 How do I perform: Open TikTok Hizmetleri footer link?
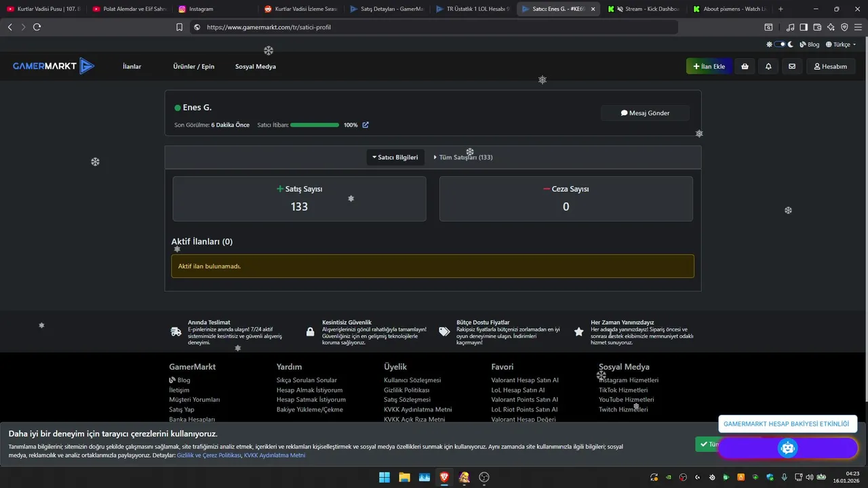click(x=623, y=390)
